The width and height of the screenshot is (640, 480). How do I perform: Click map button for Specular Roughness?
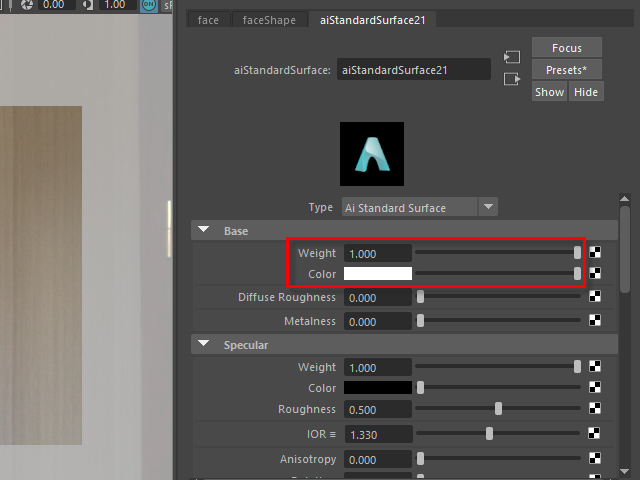595,408
